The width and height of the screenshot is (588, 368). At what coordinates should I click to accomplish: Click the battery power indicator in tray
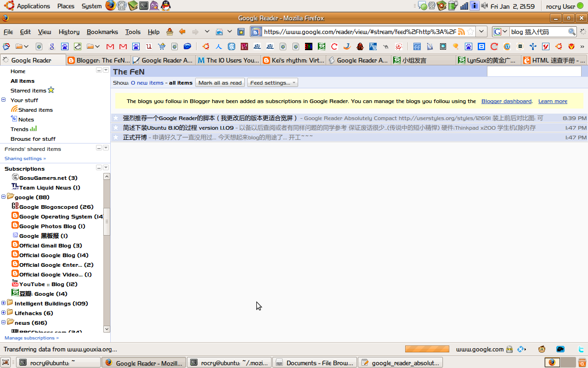452,6
